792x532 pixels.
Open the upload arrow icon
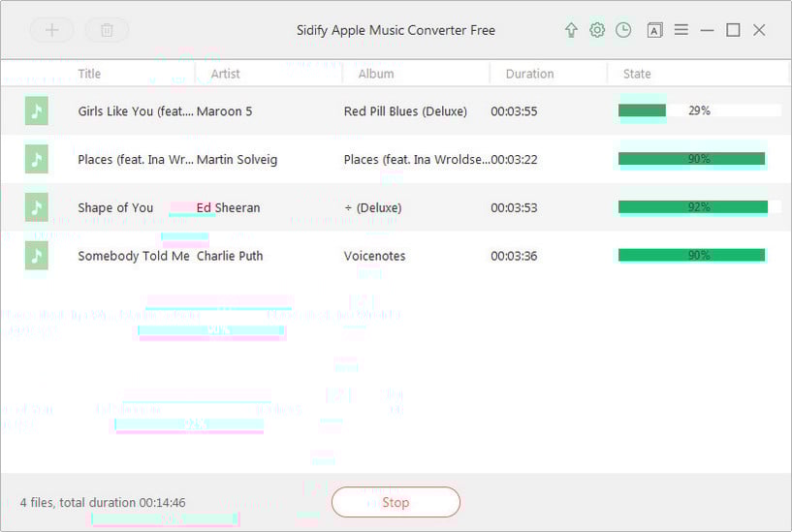tap(571, 30)
